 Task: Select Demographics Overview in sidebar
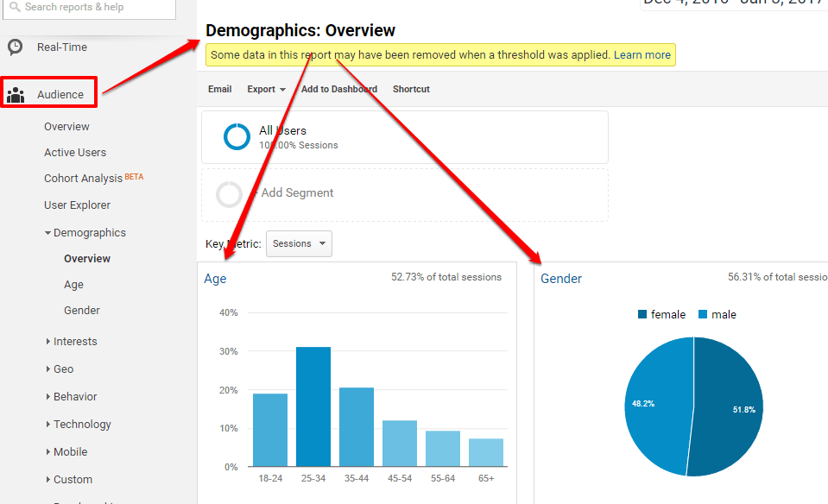click(87, 259)
